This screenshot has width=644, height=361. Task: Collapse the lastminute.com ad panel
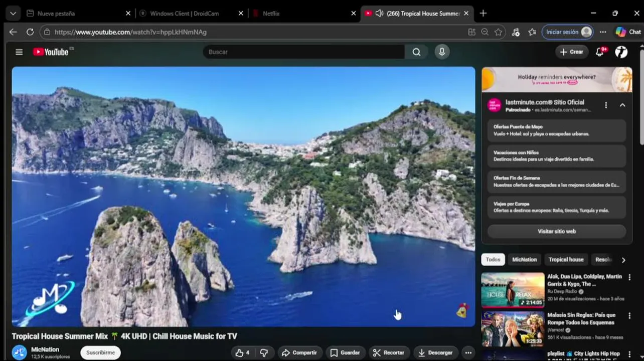tap(622, 105)
